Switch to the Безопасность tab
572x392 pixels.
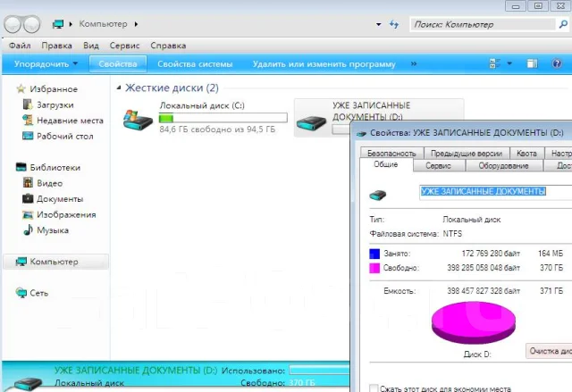(x=391, y=154)
